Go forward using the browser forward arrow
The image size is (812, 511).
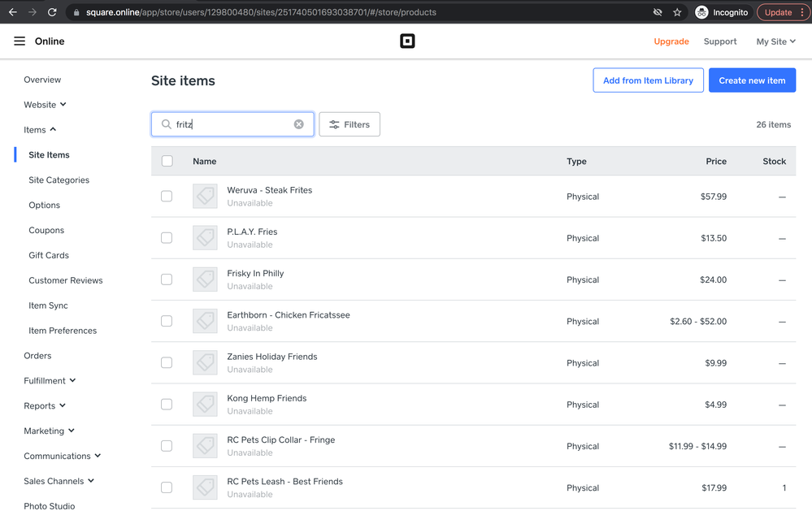33,12
